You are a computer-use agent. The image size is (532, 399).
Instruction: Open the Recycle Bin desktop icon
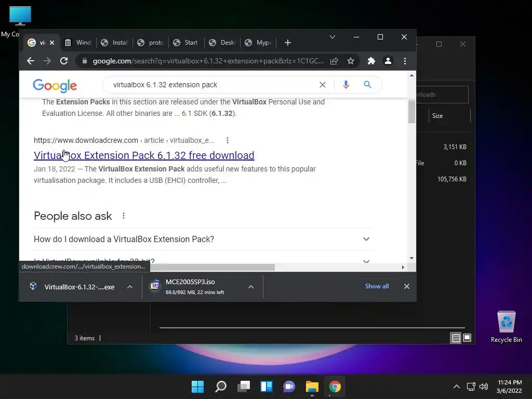point(506,326)
